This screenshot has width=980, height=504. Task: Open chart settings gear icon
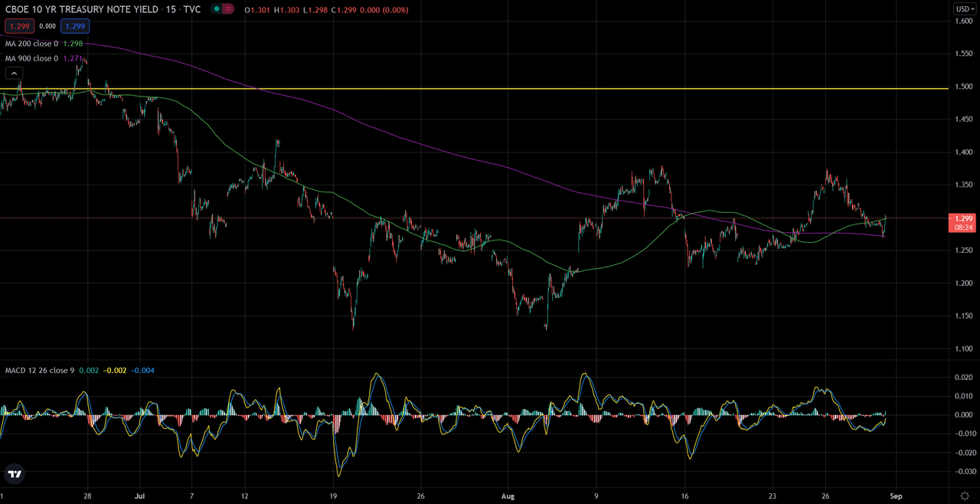pos(965,496)
